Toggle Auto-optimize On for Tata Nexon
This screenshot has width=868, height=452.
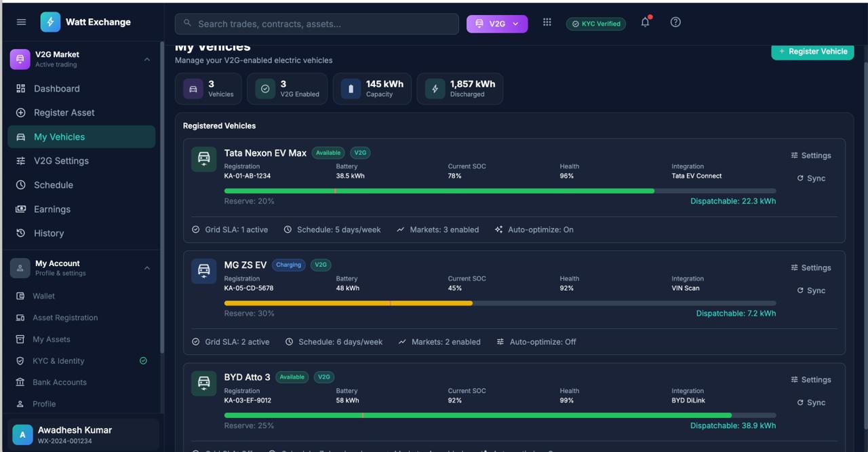pyautogui.click(x=534, y=230)
